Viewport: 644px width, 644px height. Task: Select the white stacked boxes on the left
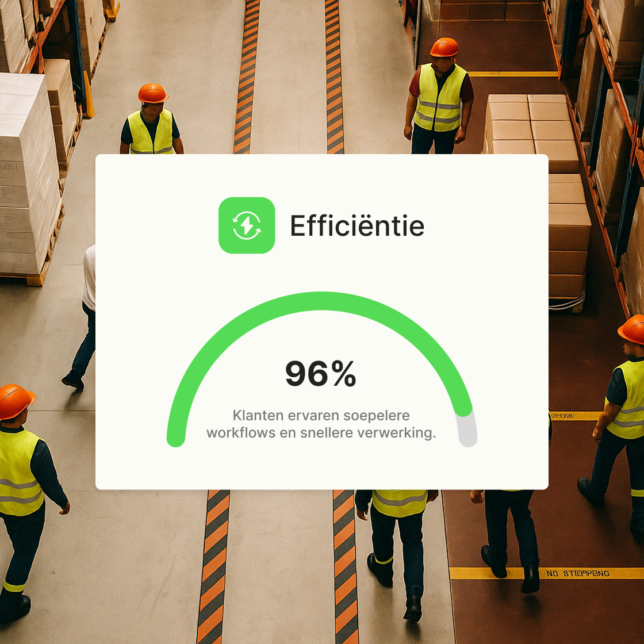point(26,172)
